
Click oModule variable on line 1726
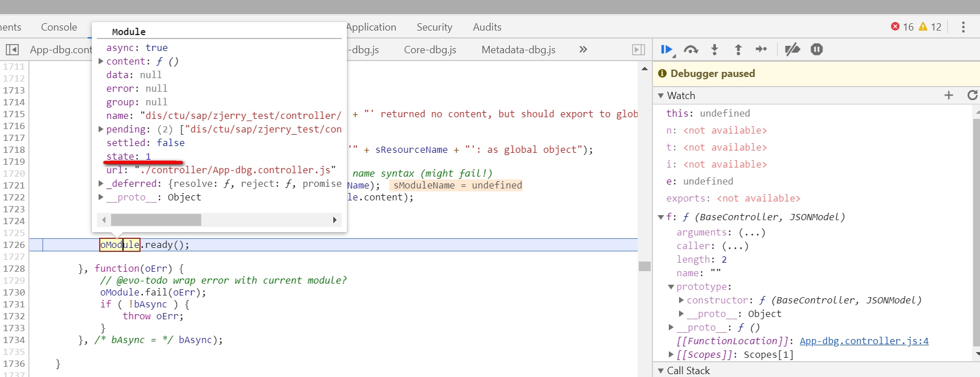120,245
